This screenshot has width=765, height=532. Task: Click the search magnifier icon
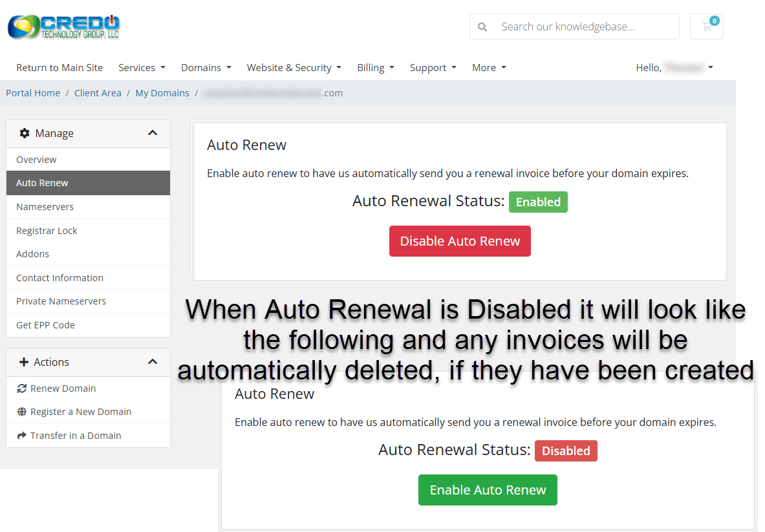482,27
